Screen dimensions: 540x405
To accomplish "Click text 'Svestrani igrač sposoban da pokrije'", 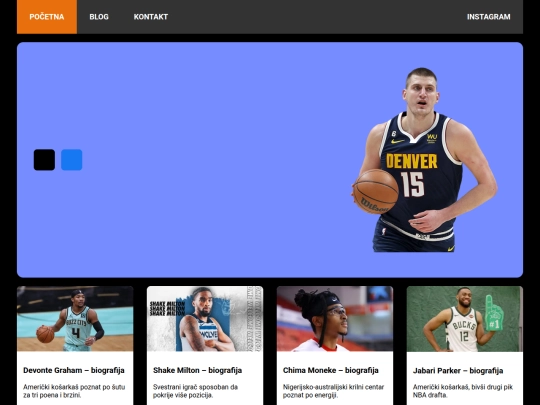I will [x=195, y=391].
